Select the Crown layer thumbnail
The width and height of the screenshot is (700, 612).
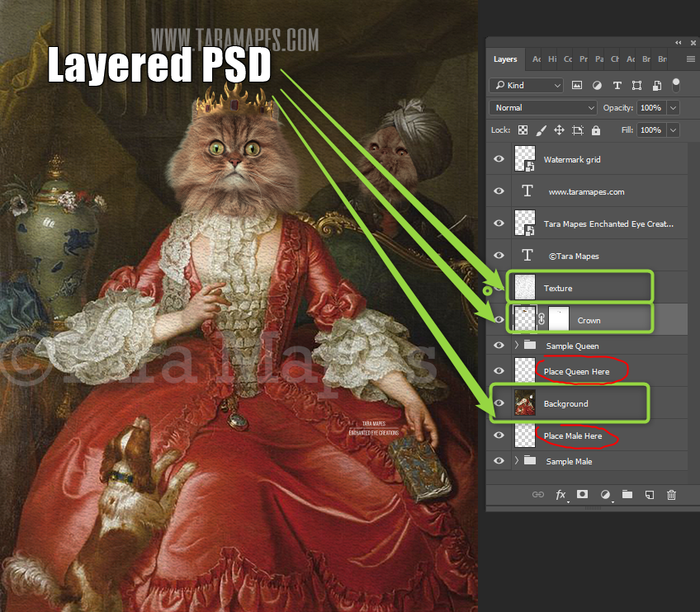coord(525,319)
